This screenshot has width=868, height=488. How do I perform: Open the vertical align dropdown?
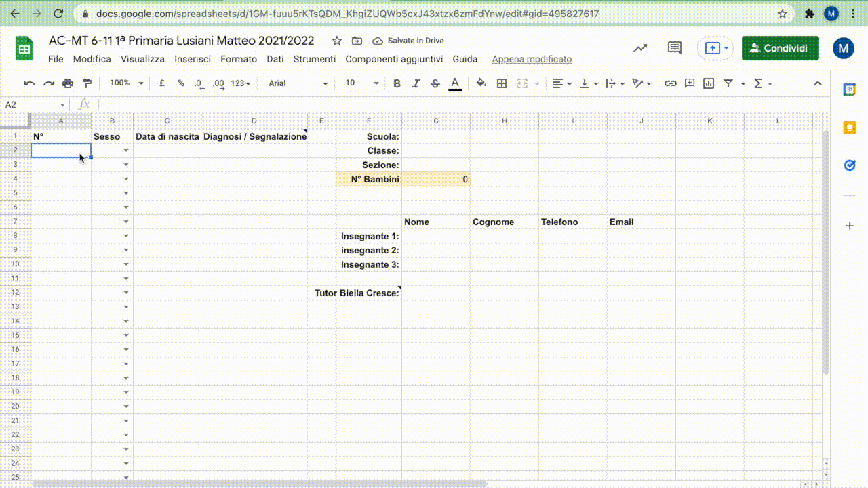click(x=589, y=83)
